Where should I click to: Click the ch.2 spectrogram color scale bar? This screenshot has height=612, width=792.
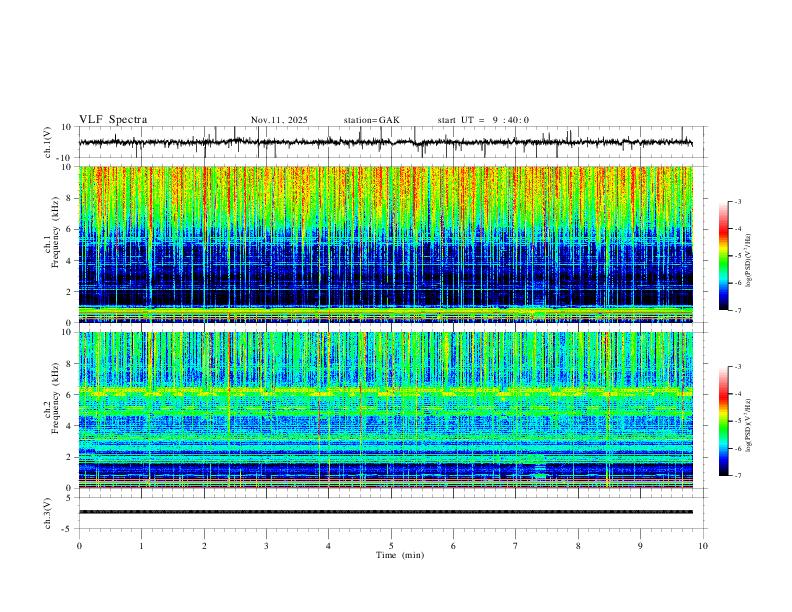click(723, 421)
